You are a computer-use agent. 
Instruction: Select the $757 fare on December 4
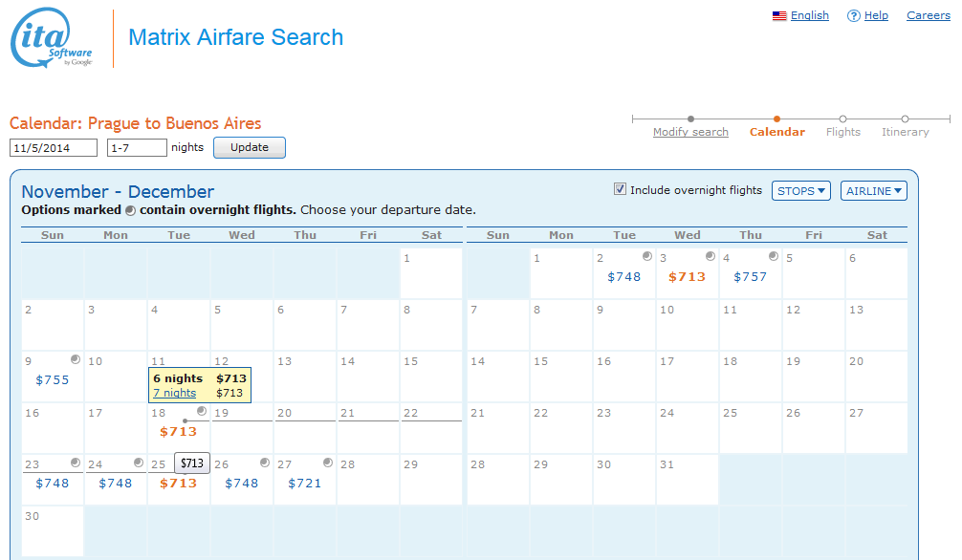(750, 277)
